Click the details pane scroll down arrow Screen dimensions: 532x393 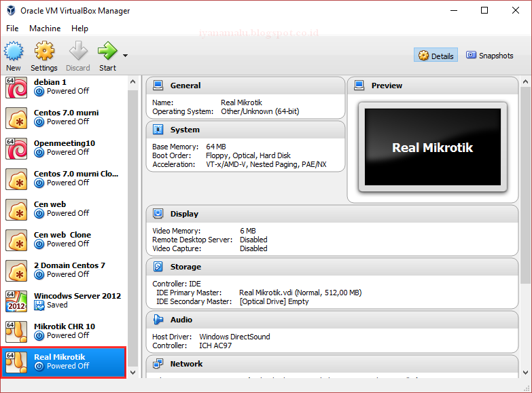coord(525,373)
